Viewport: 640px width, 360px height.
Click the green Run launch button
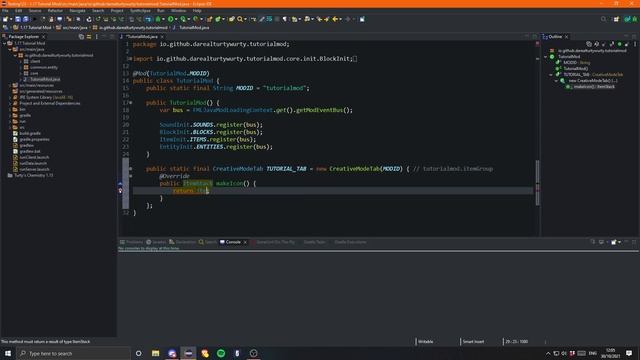click(x=171, y=19)
